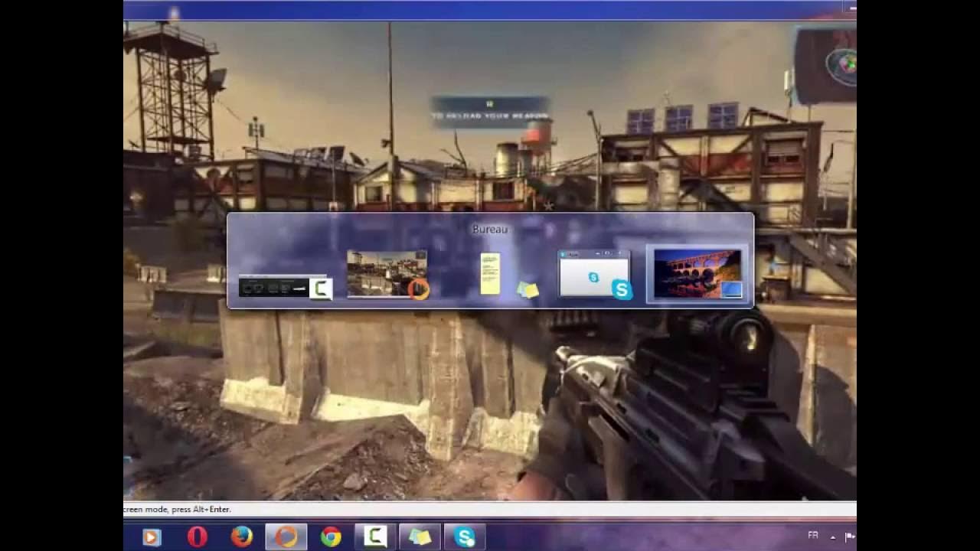Select the Bureau desktop thumbnail

[697, 274]
